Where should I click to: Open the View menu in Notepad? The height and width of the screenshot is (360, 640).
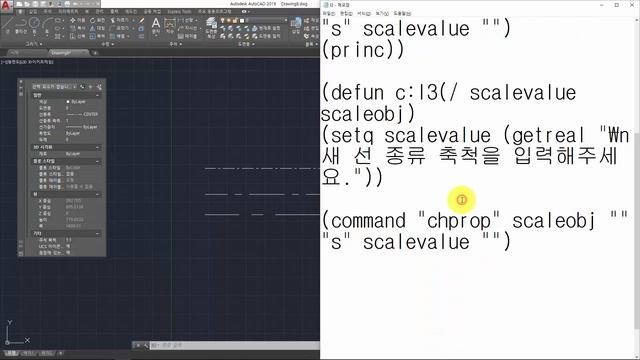pyautogui.click(x=382, y=13)
